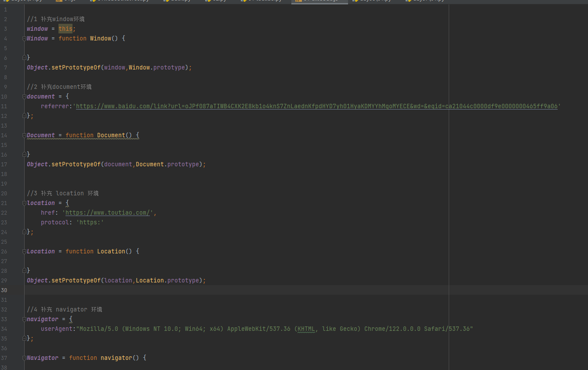Click the fold end marker on line 6
This screenshot has height=370, width=588.
pos(25,58)
